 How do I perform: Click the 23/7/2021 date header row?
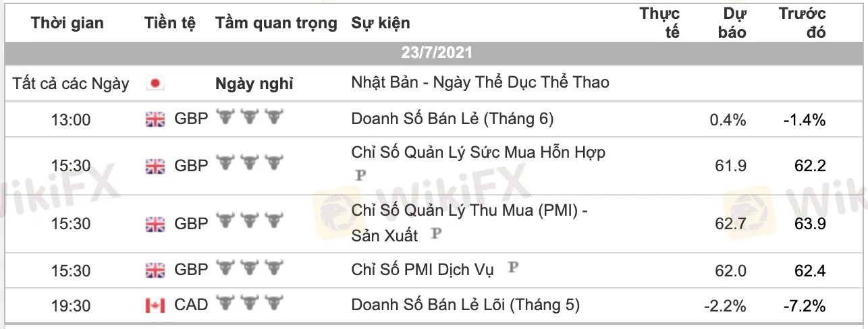(x=436, y=53)
